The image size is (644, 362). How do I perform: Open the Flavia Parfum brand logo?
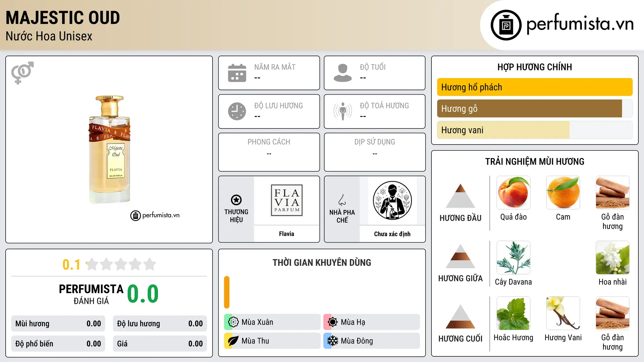point(286,200)
